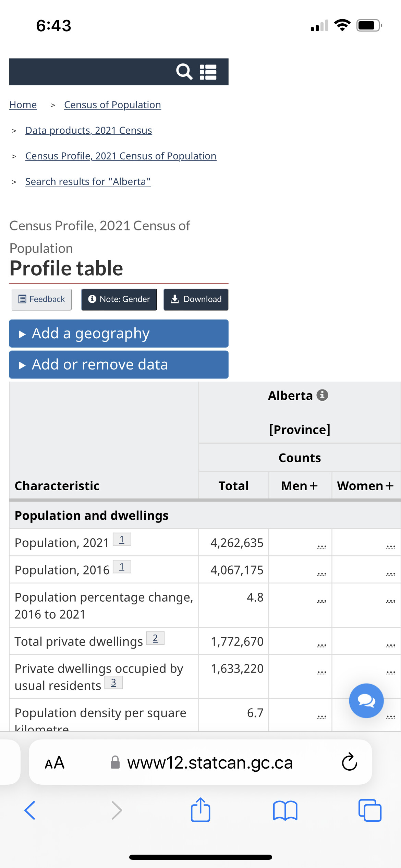Open Data products, 2021 Census link
Image resolution: width=401 pixels, height=868 pixels.
click(x=89, y=130)
